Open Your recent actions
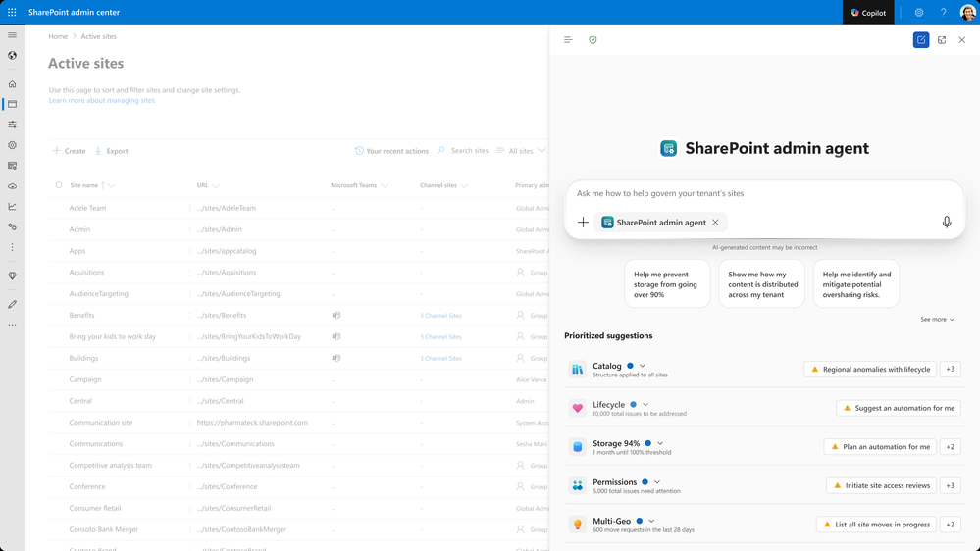The height and width of the screenshot is (551, 980). [391, 151]
